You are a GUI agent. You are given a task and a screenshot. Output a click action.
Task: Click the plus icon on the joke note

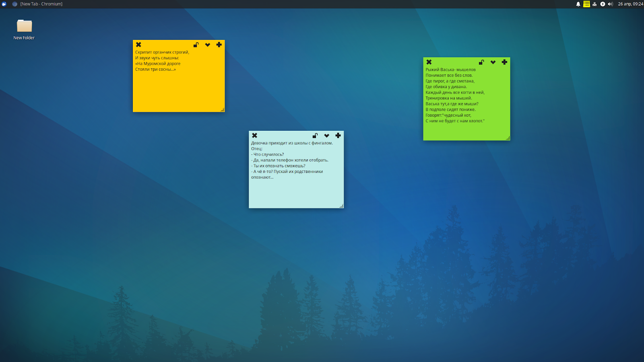pyautogui.click(x=338, y=136)
